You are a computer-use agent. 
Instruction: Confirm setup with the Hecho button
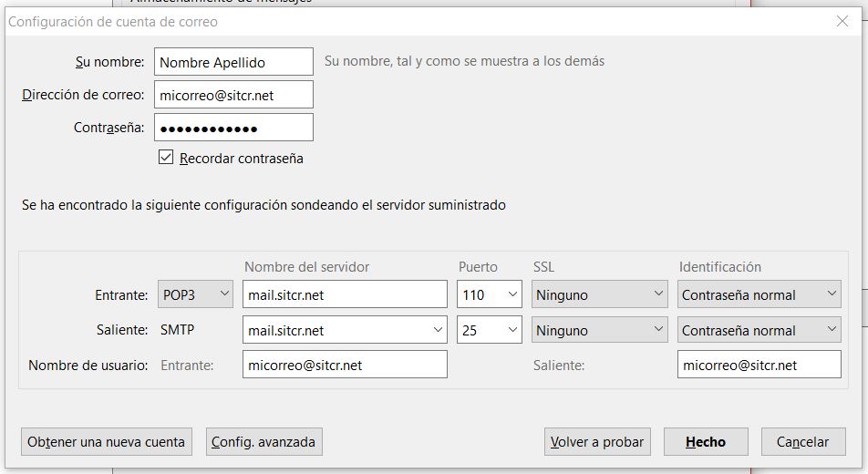(706, 442)
